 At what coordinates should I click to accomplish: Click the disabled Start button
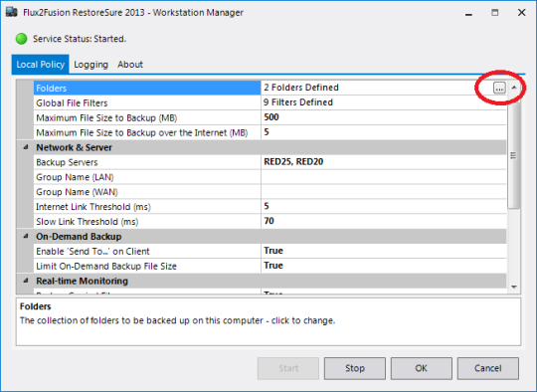point(288,368)
